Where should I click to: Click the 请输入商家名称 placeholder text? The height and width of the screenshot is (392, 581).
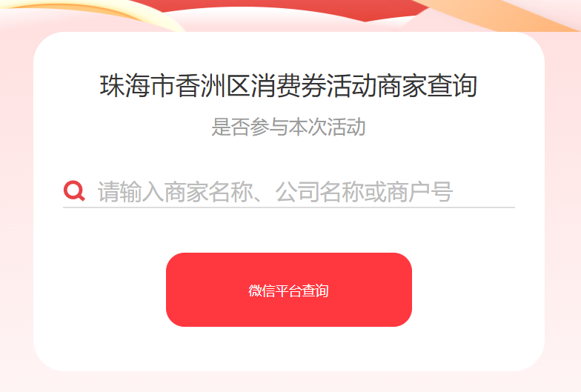[x=175, y=192]
